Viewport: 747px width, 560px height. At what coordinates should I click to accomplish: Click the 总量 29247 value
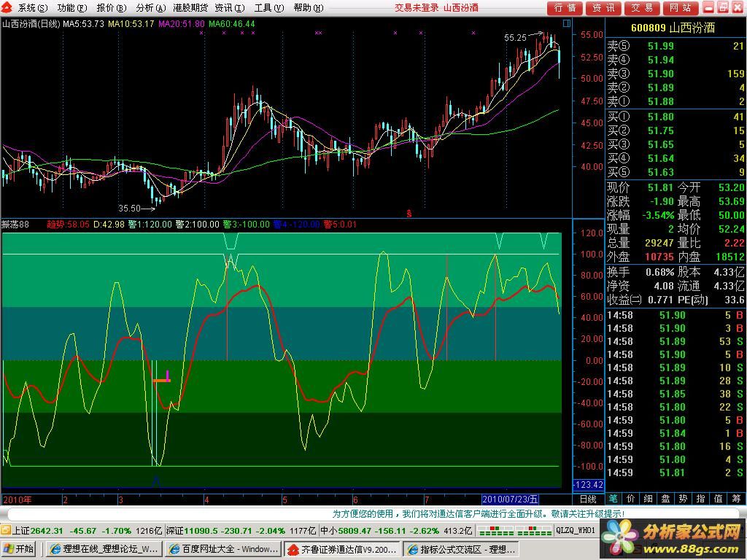(x=659, y=243)
